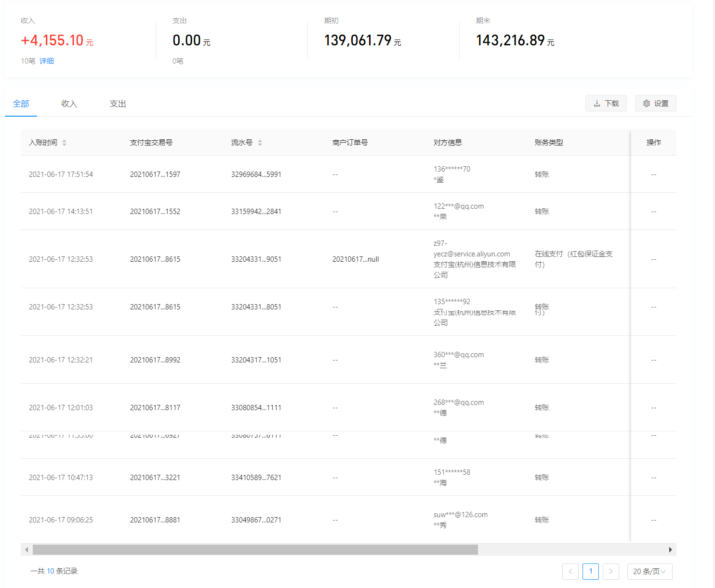715x588 pixels.
Task: Switch to the 全部 tab
Action: coord(21,104)
